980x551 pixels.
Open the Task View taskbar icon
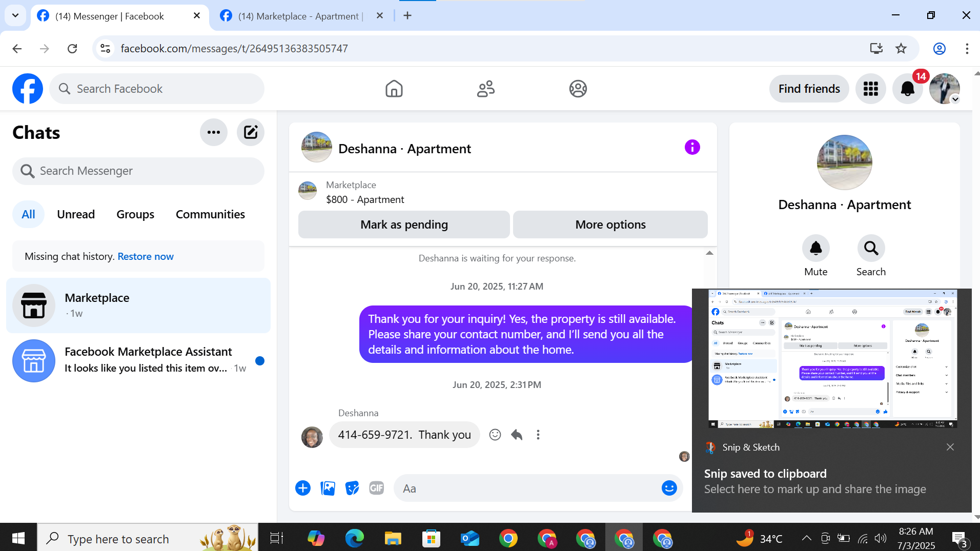click(x=277, y=538)
